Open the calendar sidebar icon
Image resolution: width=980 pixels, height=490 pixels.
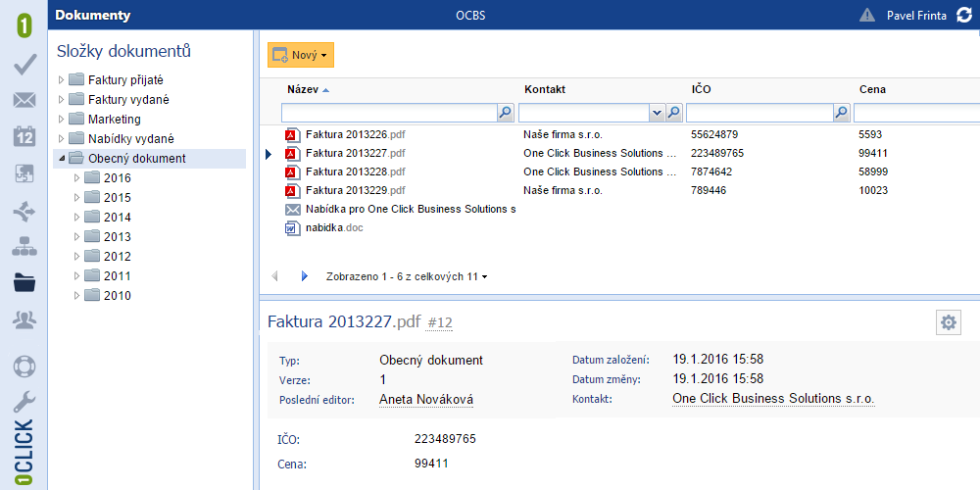(x=24, y=136)
